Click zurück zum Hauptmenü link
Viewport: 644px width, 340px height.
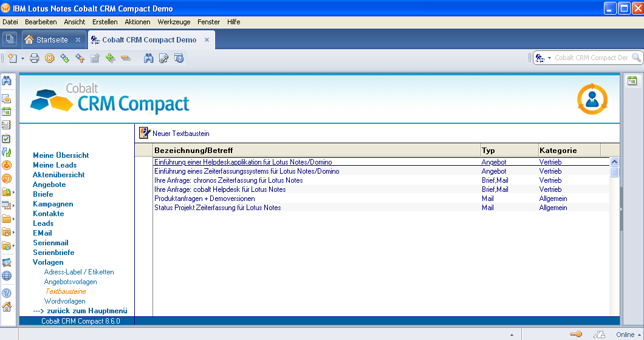tap(80, 311)
